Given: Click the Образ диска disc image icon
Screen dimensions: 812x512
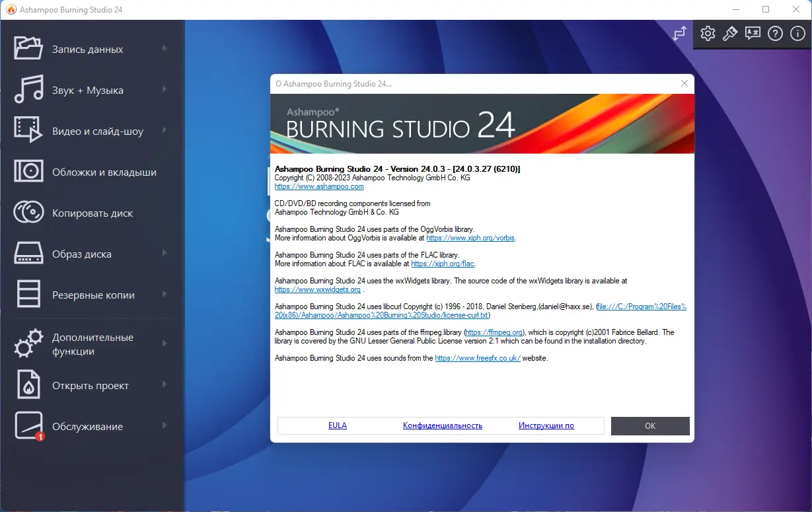Looking at the screenshot, I should click(28, 254).
